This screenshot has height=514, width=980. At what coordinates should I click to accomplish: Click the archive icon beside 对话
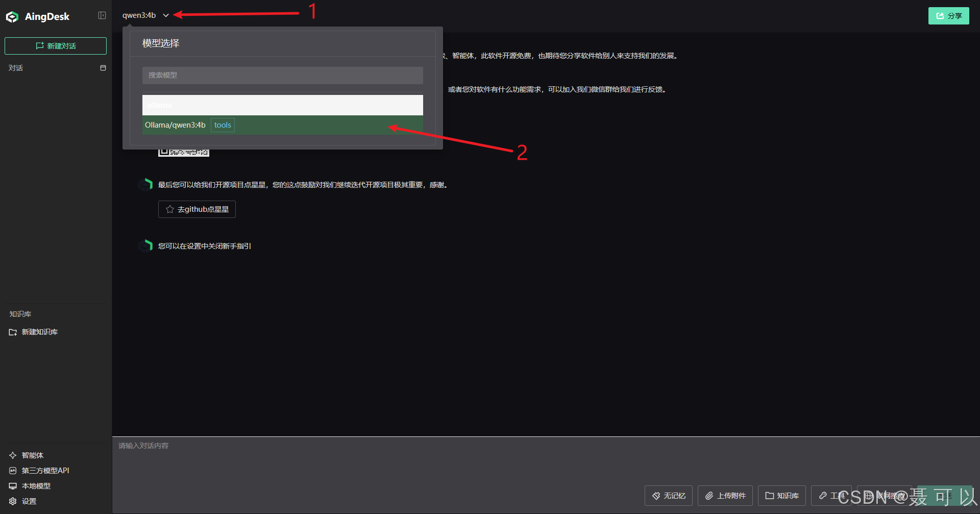103,68
